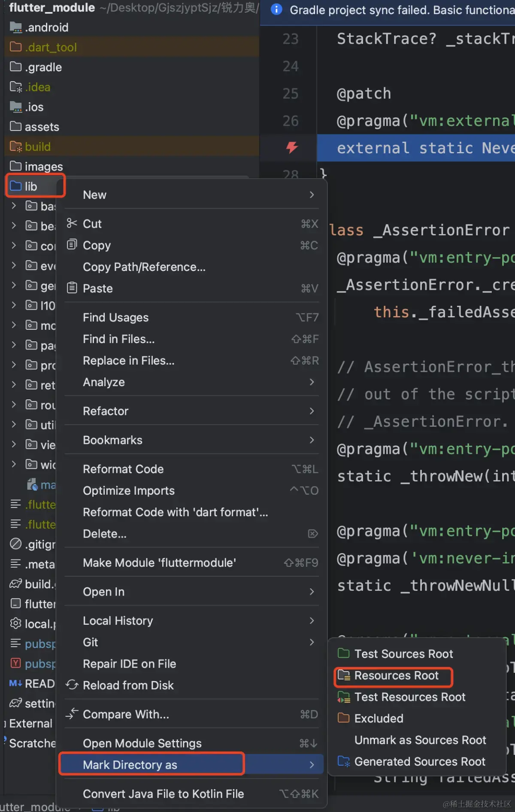Click the lightning bolt gutter icon
This screenshot has height=812, width=515.
292,147
